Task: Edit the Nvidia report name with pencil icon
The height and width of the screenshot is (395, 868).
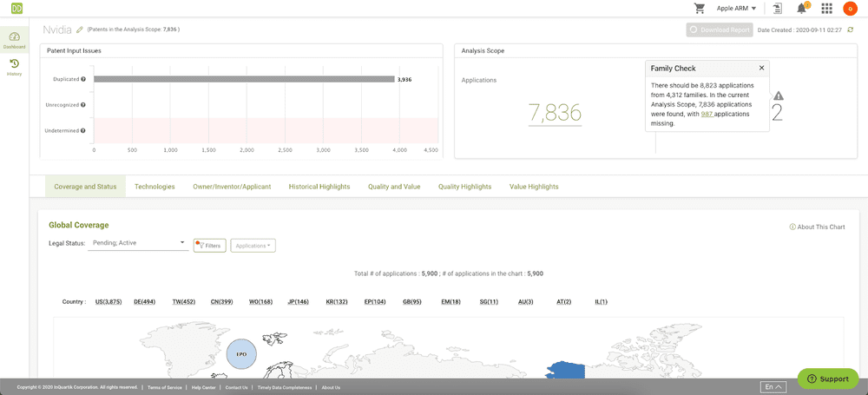Action: 80,29
